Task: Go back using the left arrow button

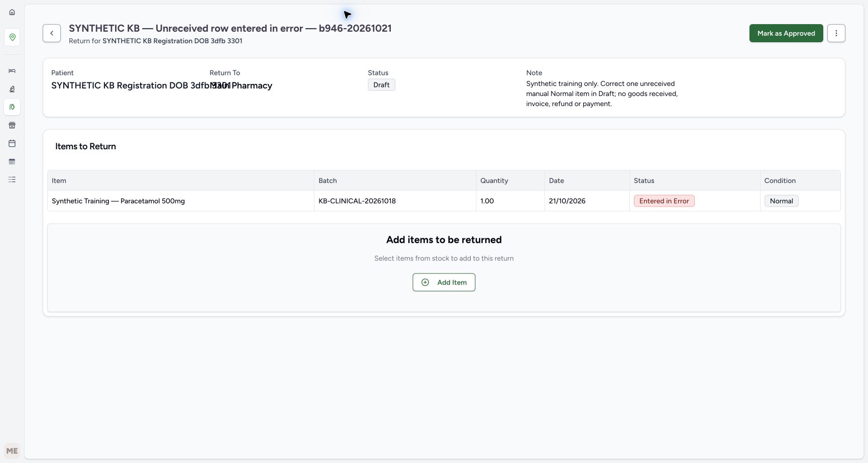Action: [52, 33]
